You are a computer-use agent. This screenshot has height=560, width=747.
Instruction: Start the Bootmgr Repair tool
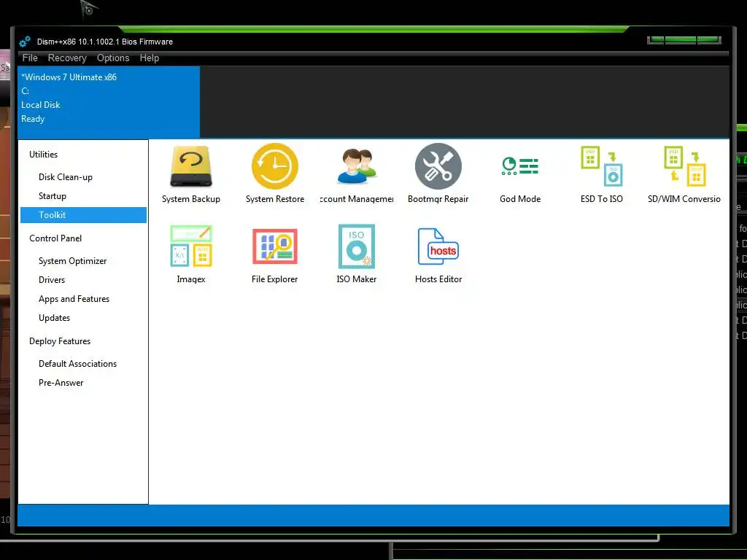click(438, 174)
